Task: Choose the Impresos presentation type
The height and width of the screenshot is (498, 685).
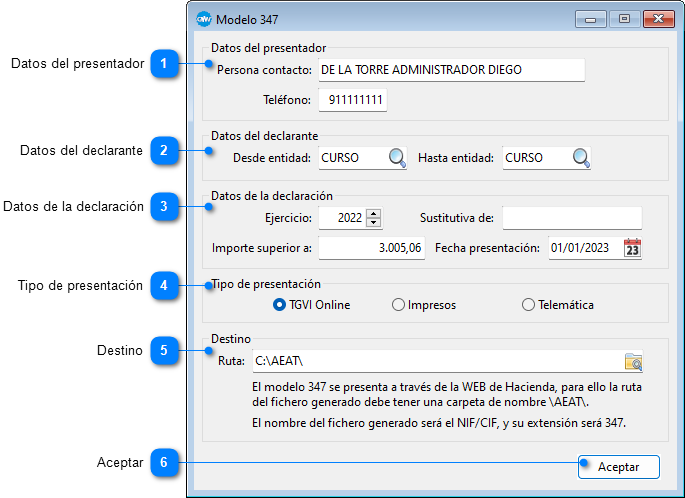Action: [398, 304]
